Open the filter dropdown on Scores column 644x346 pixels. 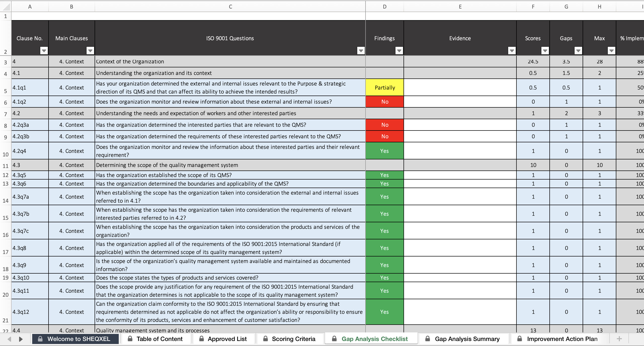point(545,51)
